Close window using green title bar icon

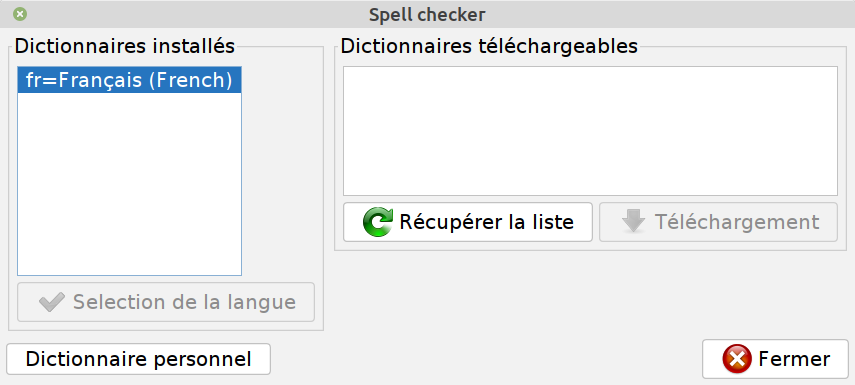tap(20, 14)
